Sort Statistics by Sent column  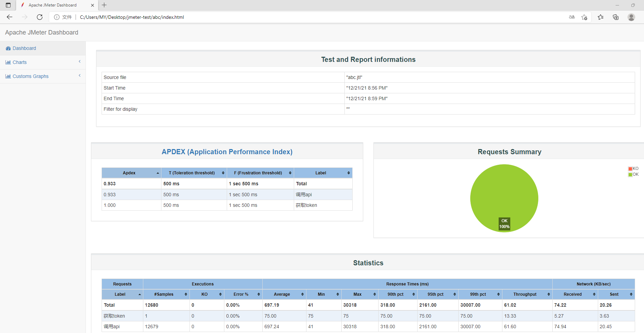pos(616,294)
